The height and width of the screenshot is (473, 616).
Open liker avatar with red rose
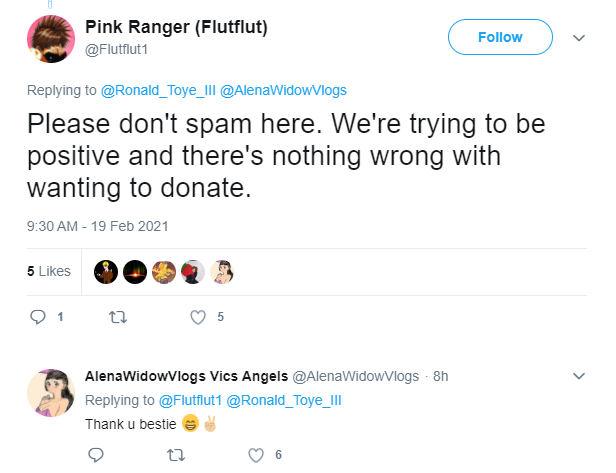193,272
